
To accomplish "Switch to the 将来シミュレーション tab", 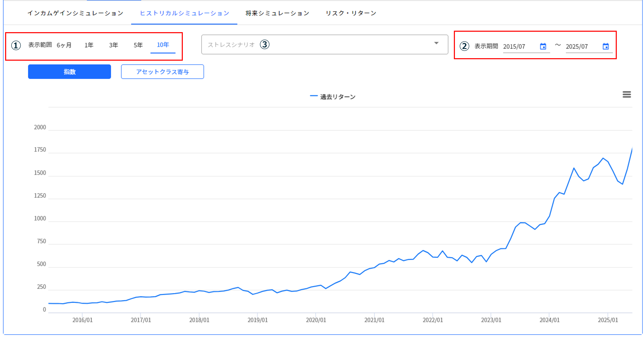I will click(x=278, y=13).
